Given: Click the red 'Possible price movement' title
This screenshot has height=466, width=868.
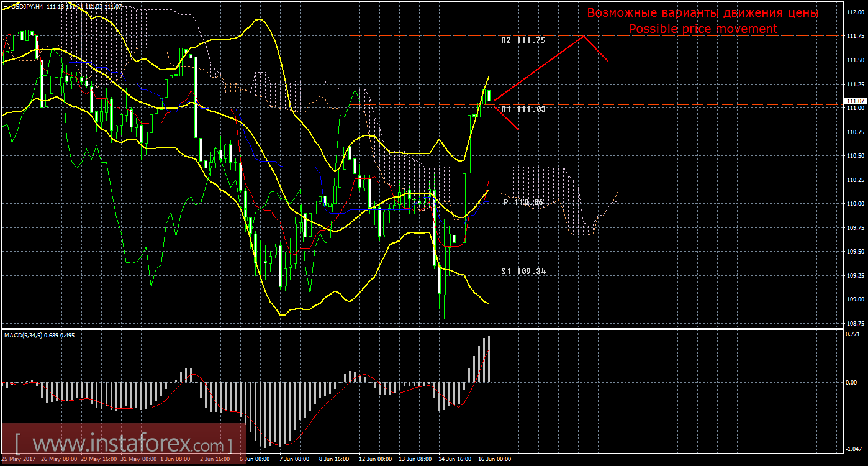Looking at the screenshot, I should coord(703,29).
